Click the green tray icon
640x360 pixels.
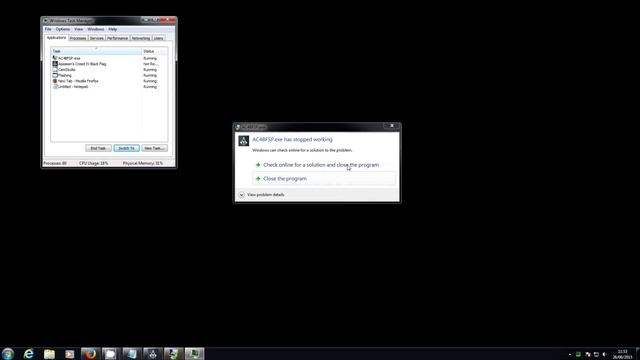click(578, 354)
